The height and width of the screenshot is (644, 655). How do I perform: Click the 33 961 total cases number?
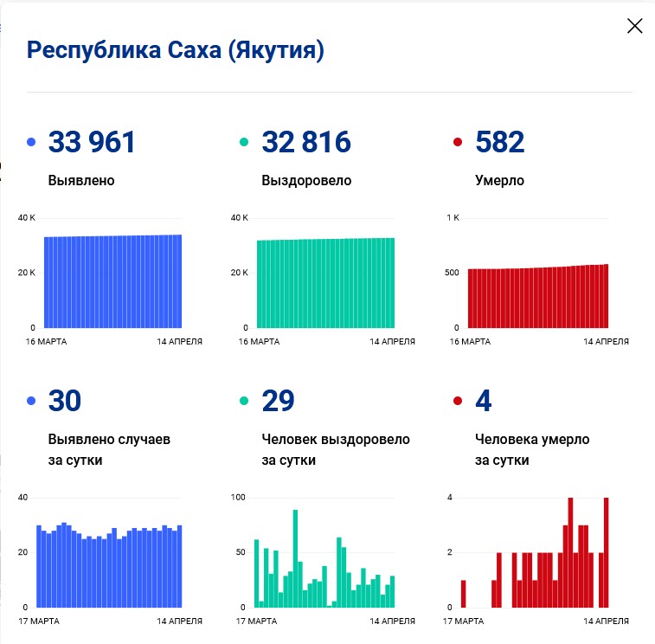coord(92,142)
